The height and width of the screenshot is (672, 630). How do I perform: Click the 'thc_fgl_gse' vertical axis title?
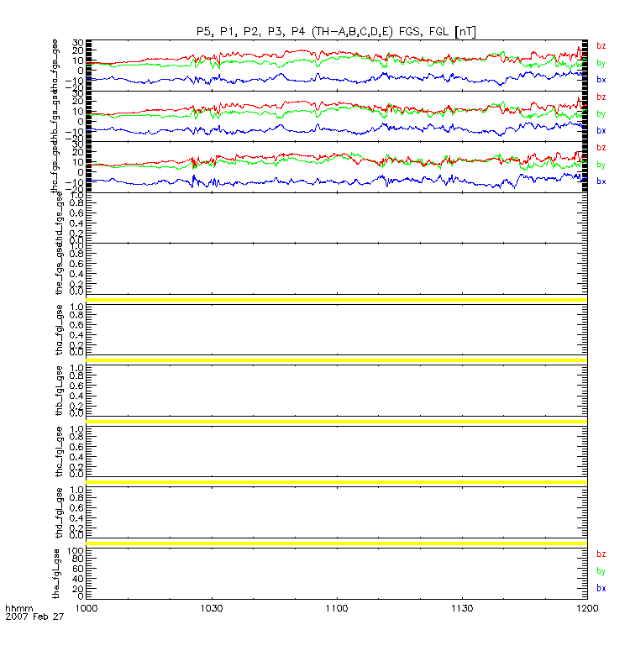point(59,451)
